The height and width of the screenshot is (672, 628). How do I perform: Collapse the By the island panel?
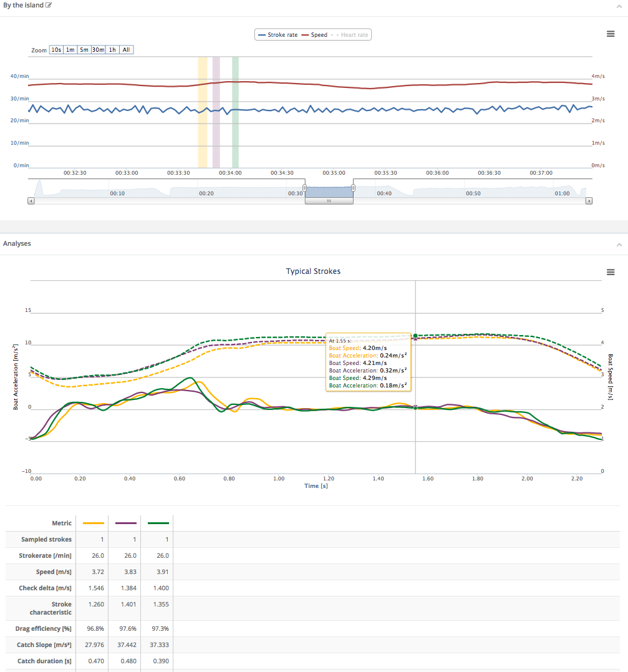tap(619, 6)
